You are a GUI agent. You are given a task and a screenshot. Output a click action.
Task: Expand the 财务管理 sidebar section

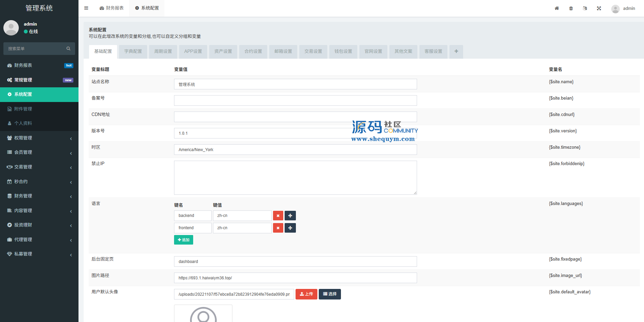point(39,196)
